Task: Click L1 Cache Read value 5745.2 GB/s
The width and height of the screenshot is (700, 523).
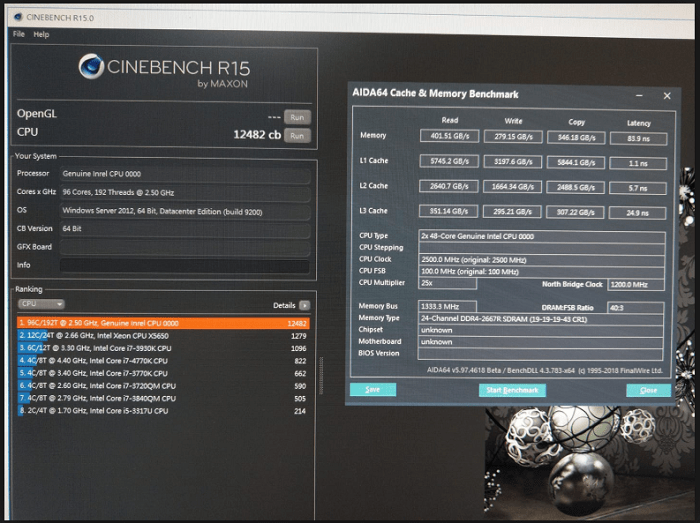Action: pyautogui.click(x=449, y=161)
